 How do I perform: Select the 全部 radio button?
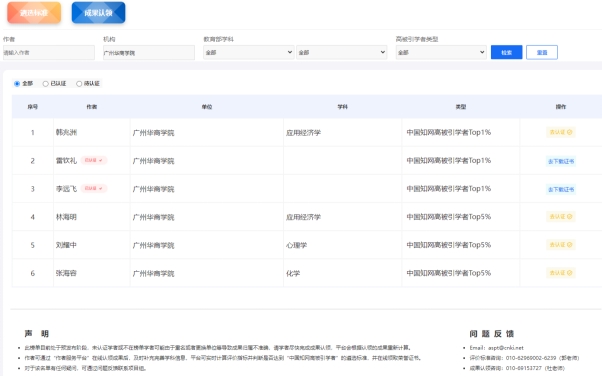pyautogui.click(x=17, y=83)
